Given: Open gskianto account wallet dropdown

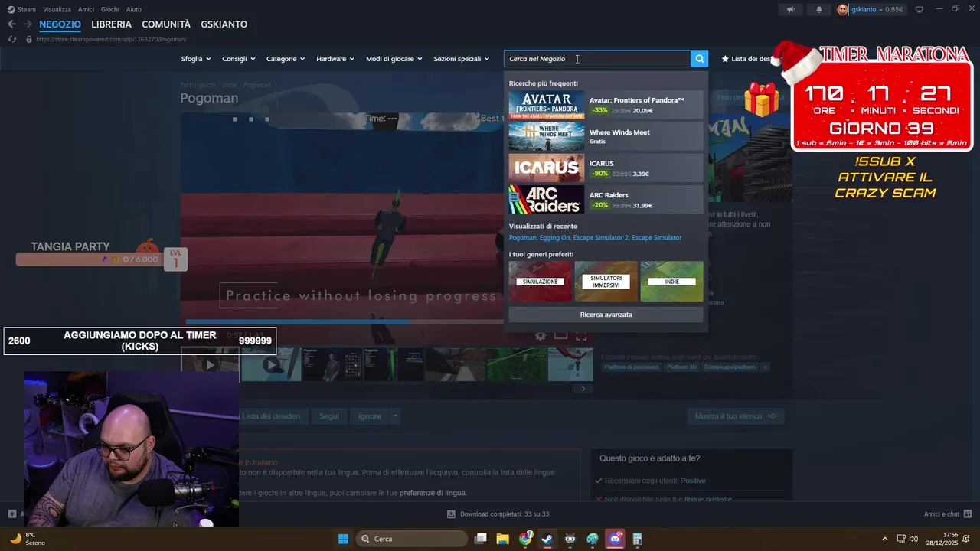Looking at the screenshot, I should pos(877,10).
